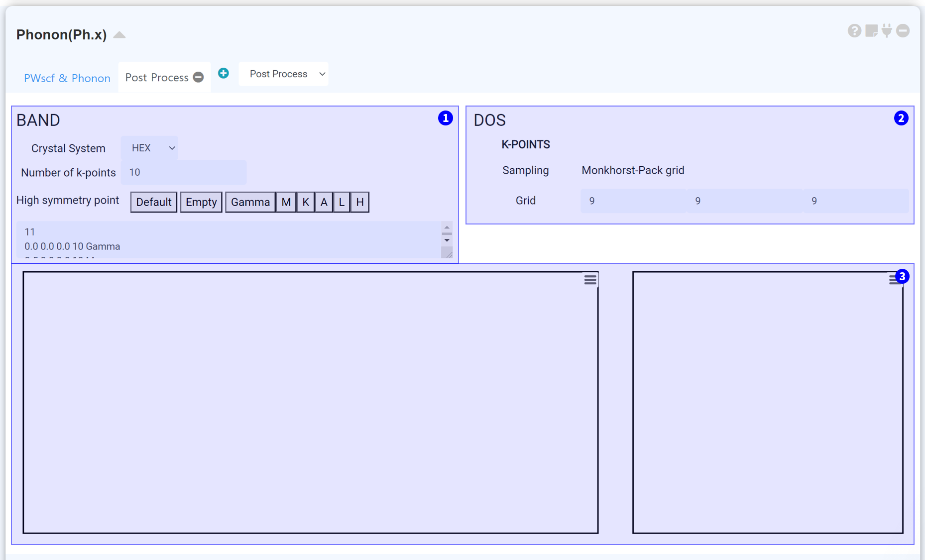The height and width of the screenshot is (560, 925).
Task: Select the Post Process tab
Action: pyautogui.click(x=157, y=78)
